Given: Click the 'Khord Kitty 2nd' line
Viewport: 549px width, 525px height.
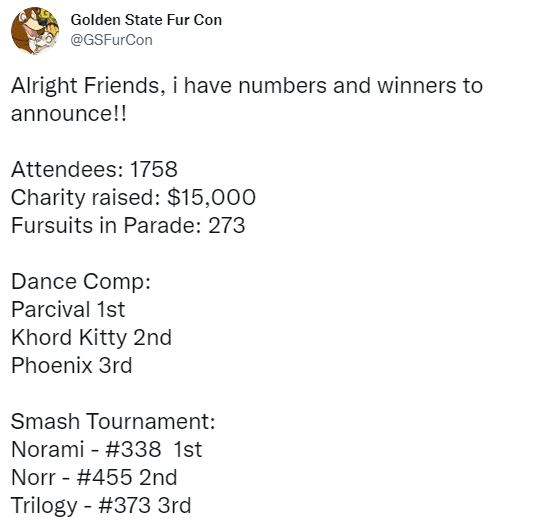Looking at the screenshot, I should 91,338.
